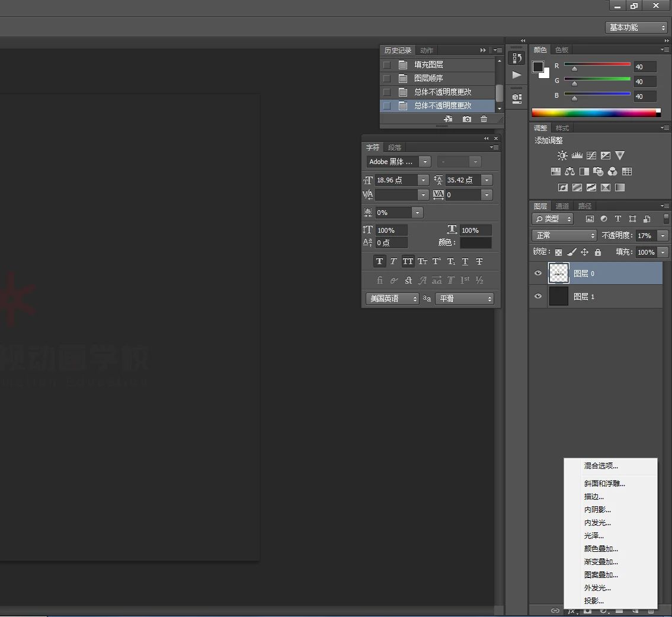Toggle visibility of 图层 1
This screenshot has height=617, width=672.
pos(538,297)
